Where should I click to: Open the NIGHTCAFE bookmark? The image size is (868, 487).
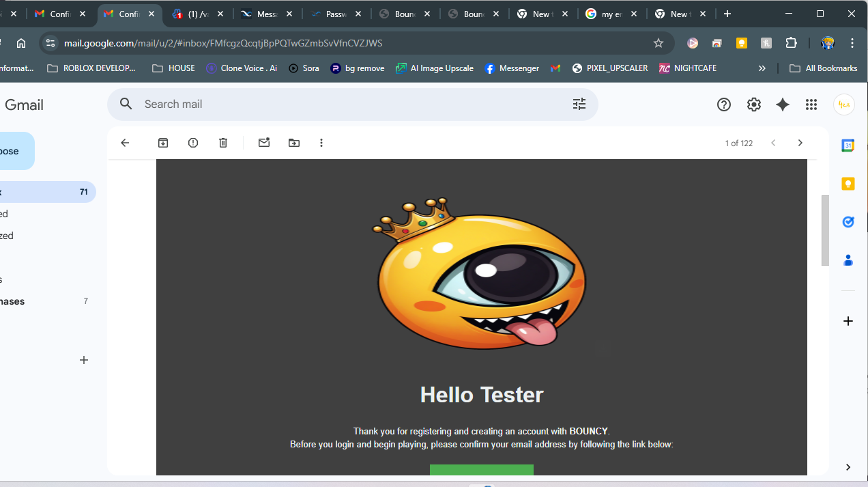[687, 68]
